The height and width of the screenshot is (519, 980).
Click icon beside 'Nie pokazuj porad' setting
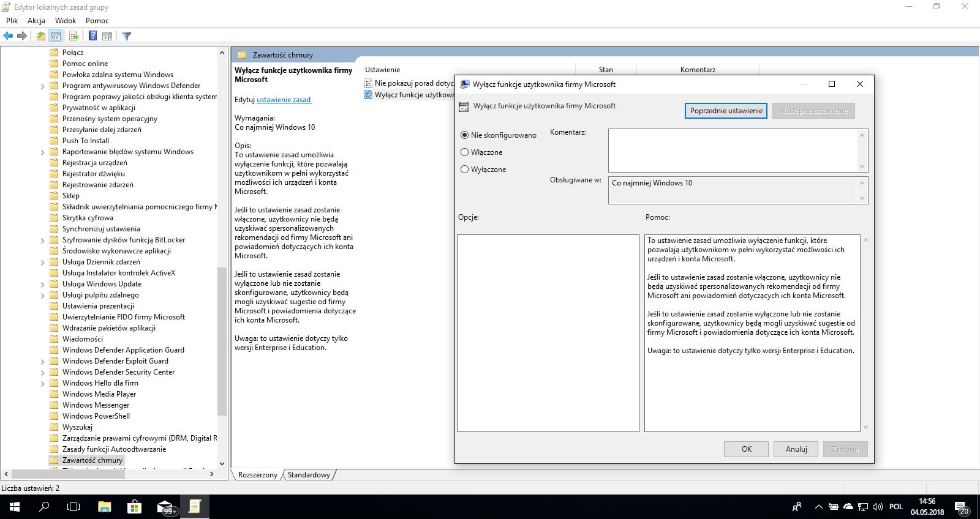tap(368, 83)
